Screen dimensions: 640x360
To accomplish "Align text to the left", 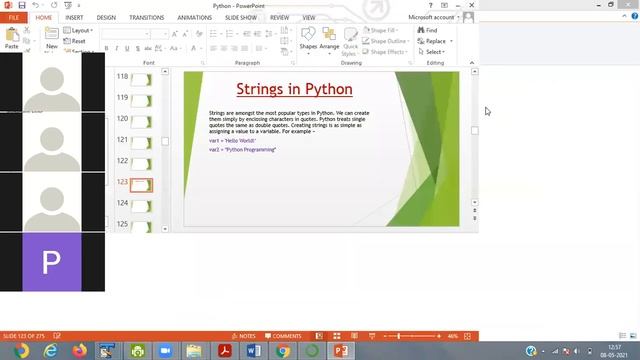I will click(x=213, y=48).
